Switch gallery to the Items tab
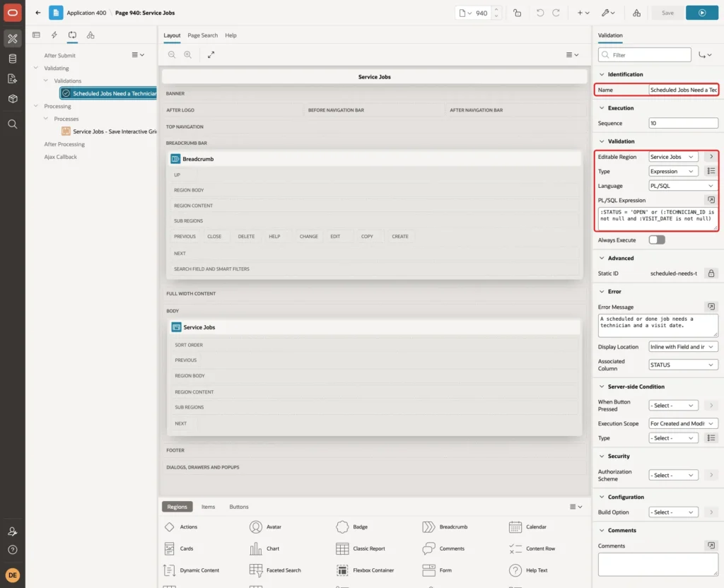 pos(209,507)
